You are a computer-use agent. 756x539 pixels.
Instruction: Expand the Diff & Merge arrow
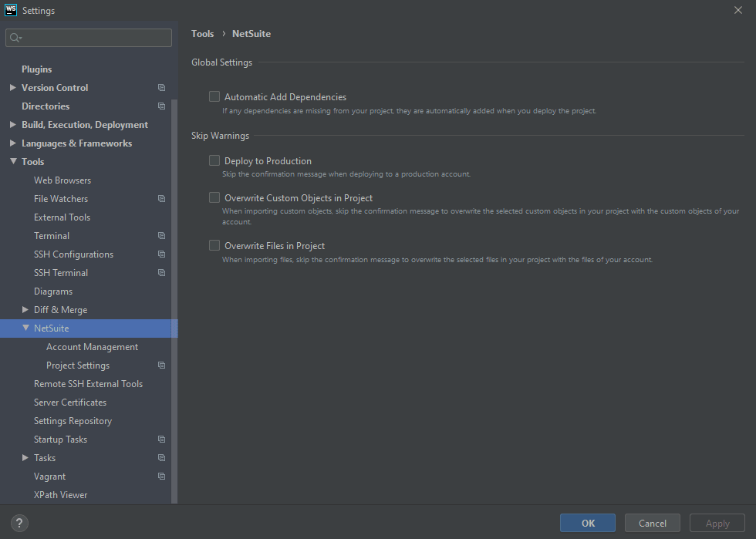[25, 309]
